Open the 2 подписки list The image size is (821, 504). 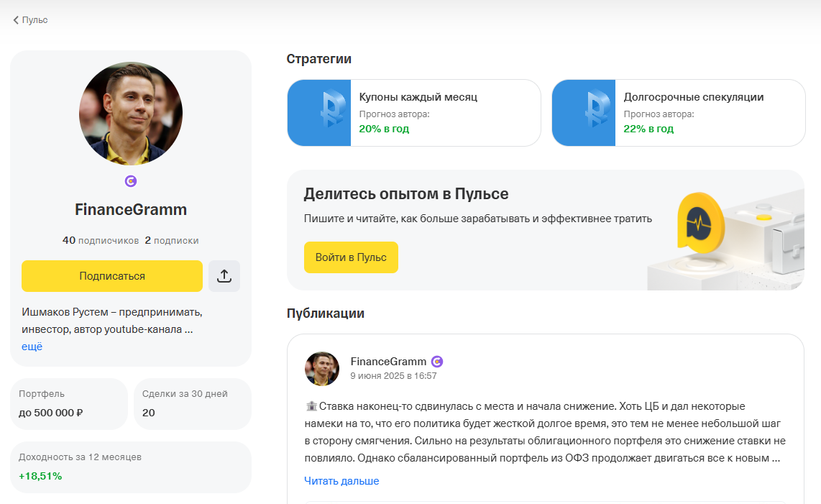pos(172,240)
